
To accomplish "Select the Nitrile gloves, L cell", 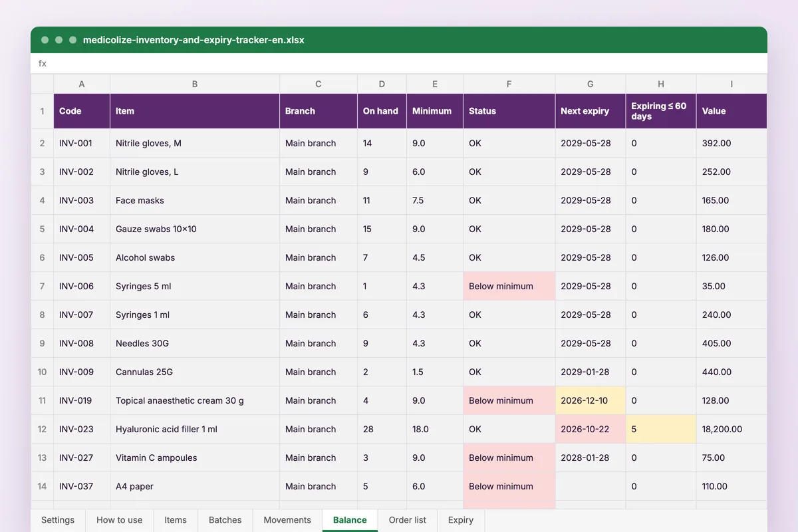I will coord(195,172).
